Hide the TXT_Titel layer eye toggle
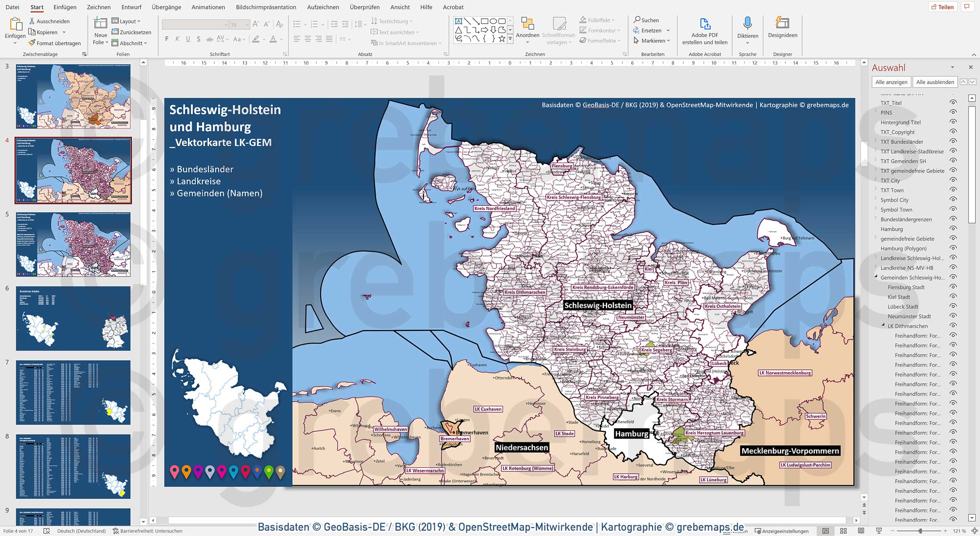Viewport: 980px width, 536px height. pos(954,102)
